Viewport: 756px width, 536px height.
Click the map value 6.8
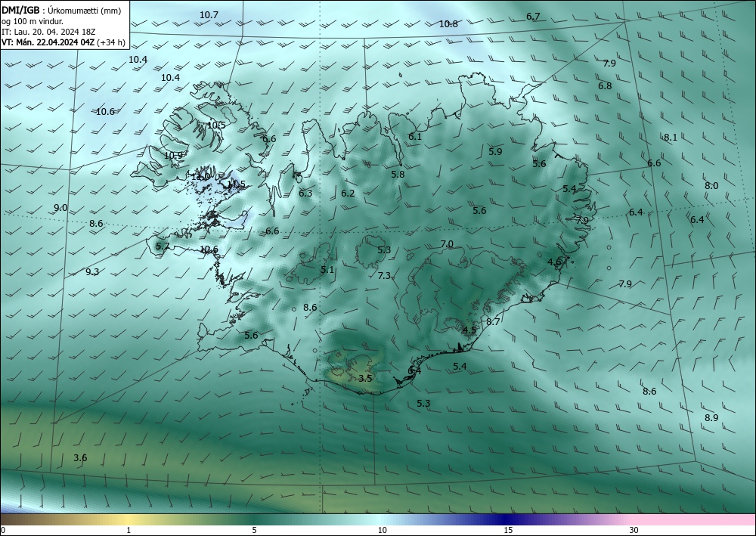(x=605, y=85)
